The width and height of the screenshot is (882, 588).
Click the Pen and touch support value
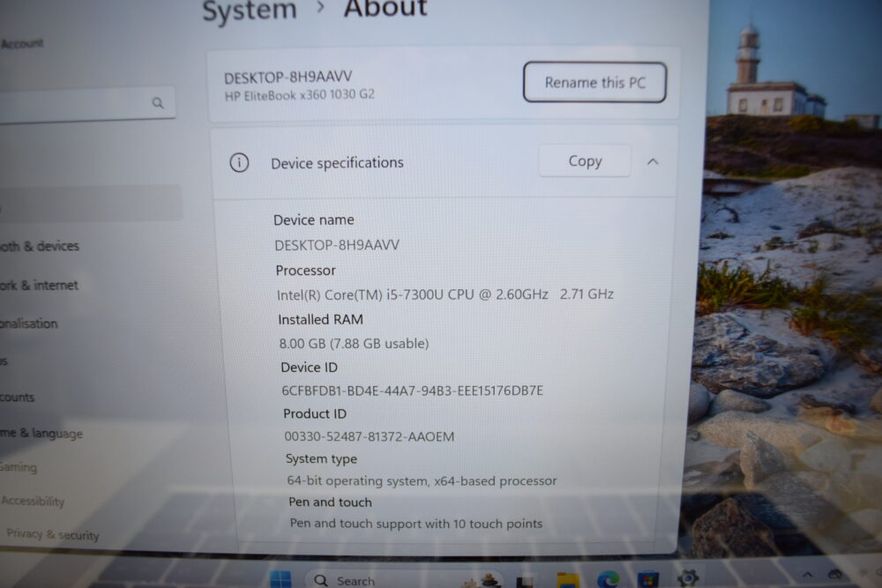pos(415,524)
